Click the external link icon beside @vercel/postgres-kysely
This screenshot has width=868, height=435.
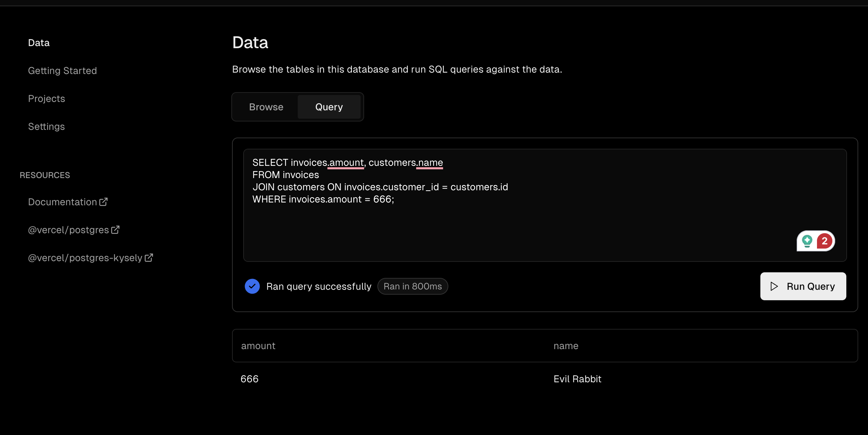pyautogui.click(x=149, y=258)
